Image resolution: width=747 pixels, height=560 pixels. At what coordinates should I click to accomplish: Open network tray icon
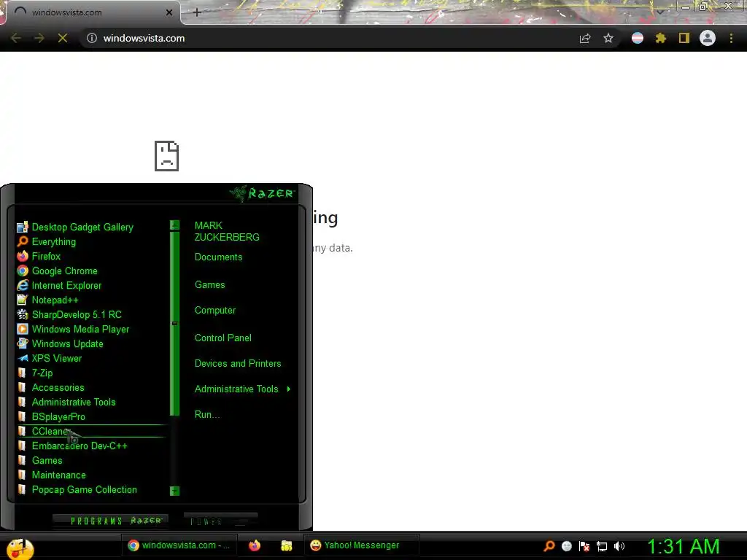602,547
